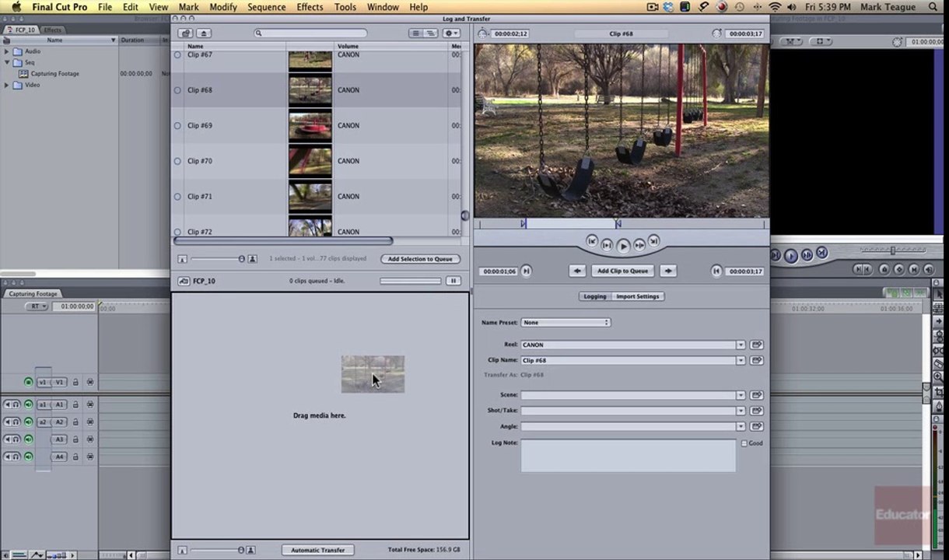Image resolution: width=949 pixels, height=560 pixels.
Task: Open the Effects menu in menu bar
Action: pos(310,7)
